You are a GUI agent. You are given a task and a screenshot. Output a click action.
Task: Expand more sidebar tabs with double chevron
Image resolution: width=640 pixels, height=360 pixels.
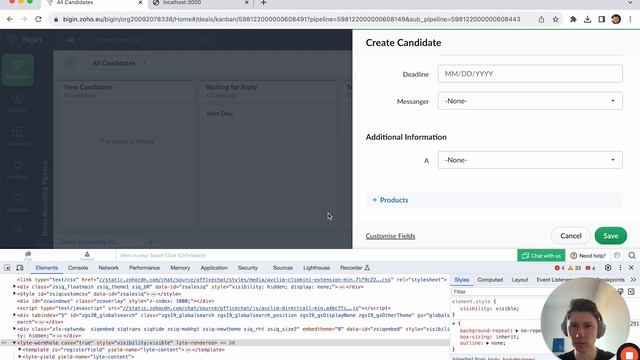[633, 280]
